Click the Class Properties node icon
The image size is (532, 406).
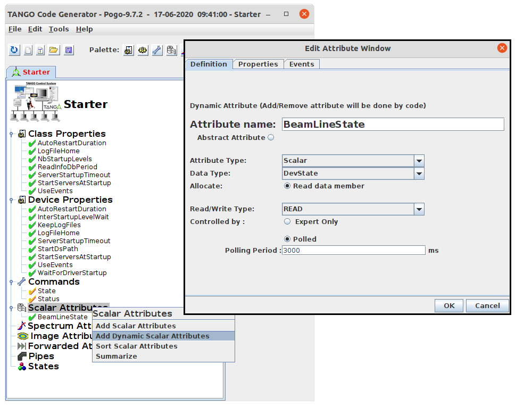[x=22, y=134]
